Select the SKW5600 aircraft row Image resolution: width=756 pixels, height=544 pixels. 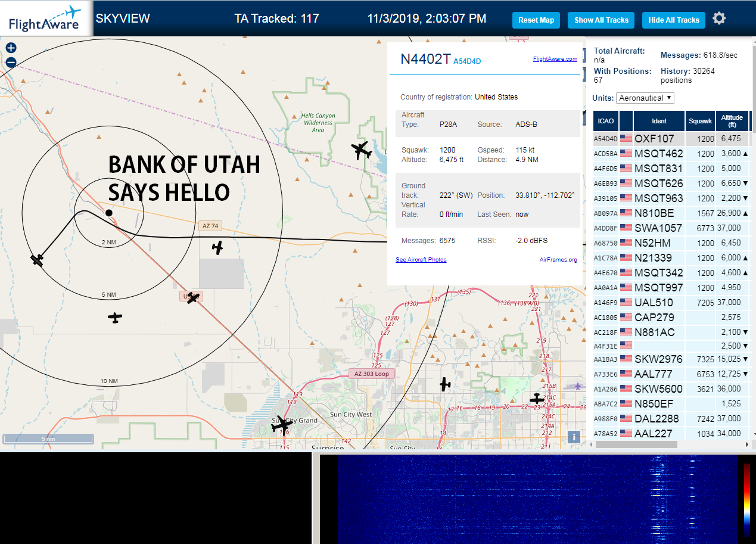671,388
